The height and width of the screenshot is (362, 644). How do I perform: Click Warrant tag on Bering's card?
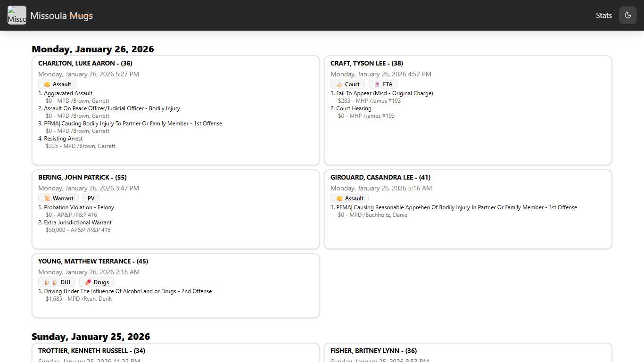[58, 198]
